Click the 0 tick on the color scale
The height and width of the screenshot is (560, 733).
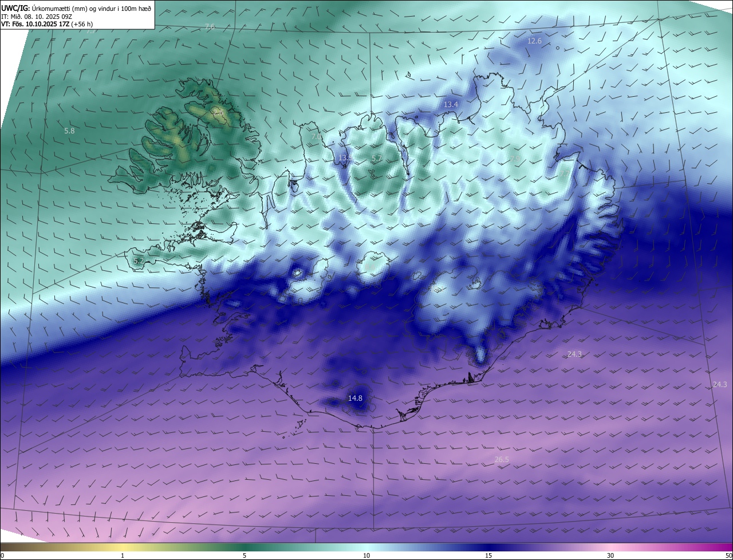coord(2,555)
